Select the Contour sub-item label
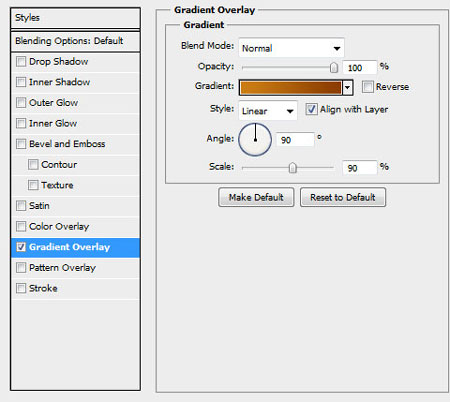The height and width of the screenshot is (402, 450). coord(59,165)
